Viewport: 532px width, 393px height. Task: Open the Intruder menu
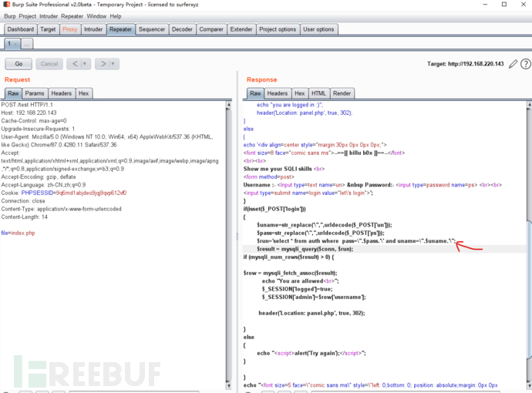coord(49,16)
